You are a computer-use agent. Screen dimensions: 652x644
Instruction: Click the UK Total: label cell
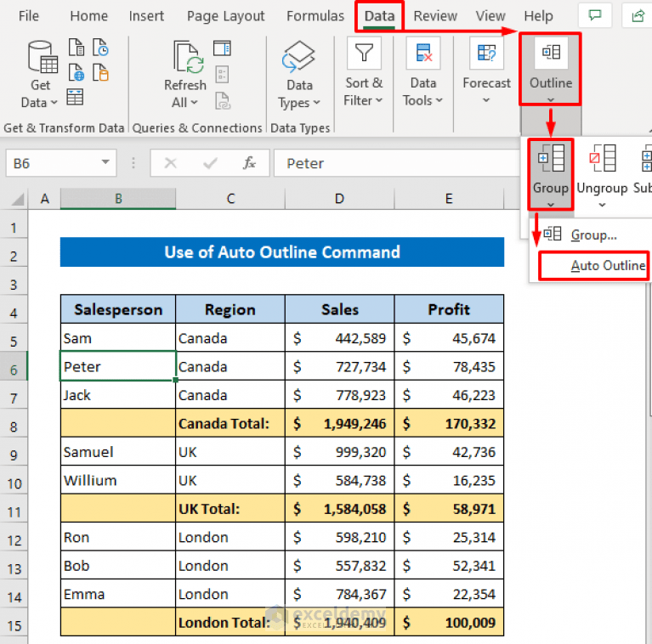(x=230, y=509)
